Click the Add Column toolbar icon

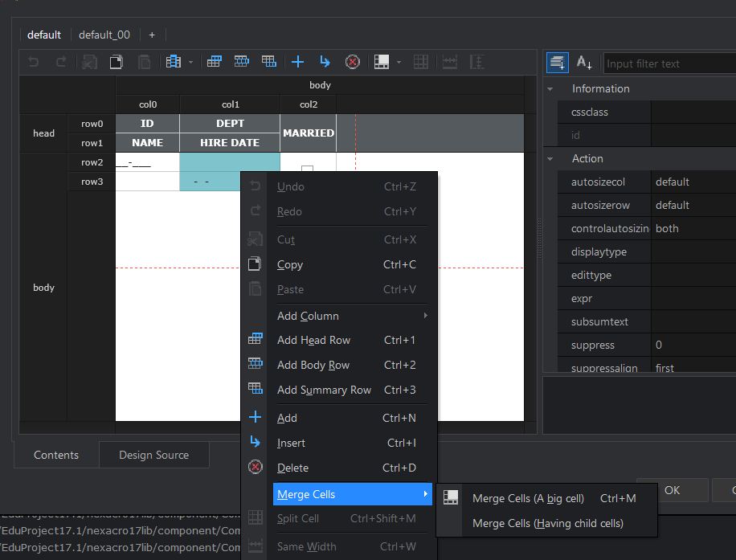point(174,62)
